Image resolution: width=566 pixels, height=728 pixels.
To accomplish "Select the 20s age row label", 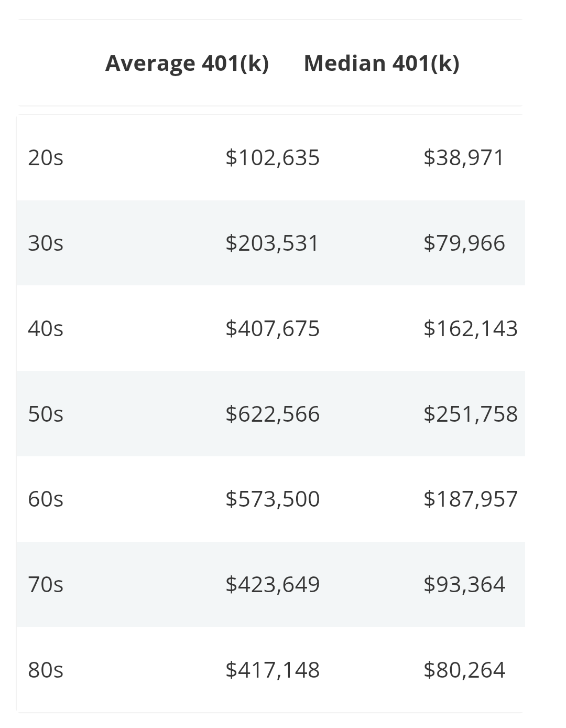I will [x=46, y=158].
